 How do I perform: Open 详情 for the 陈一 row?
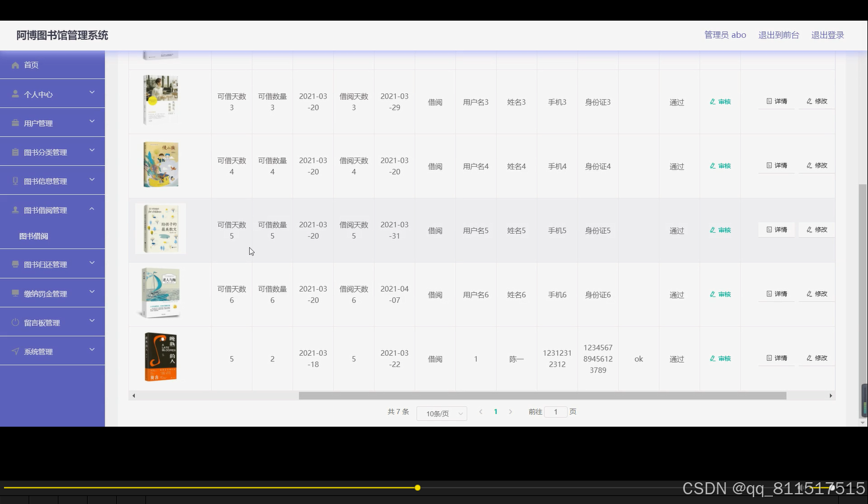[x=776, y=358]
